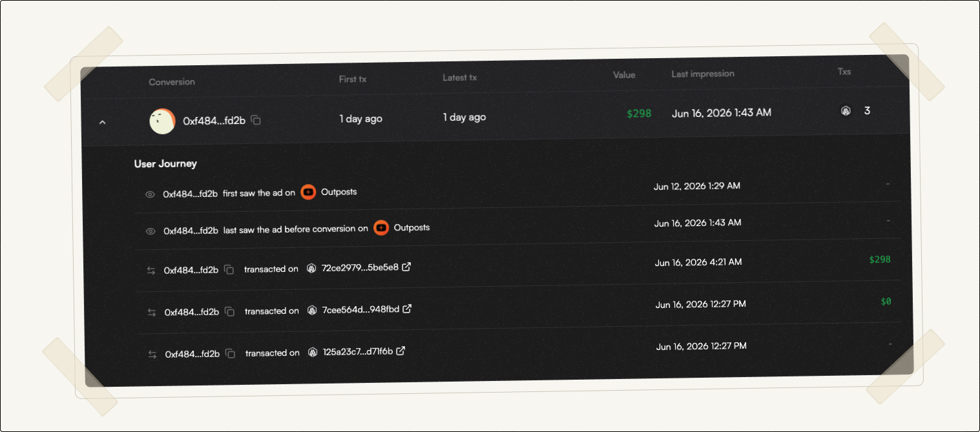Click the eye icon in 'first saw the ad' row
The width and height of the screenshot is (980, 432).
tap(150, 194)
